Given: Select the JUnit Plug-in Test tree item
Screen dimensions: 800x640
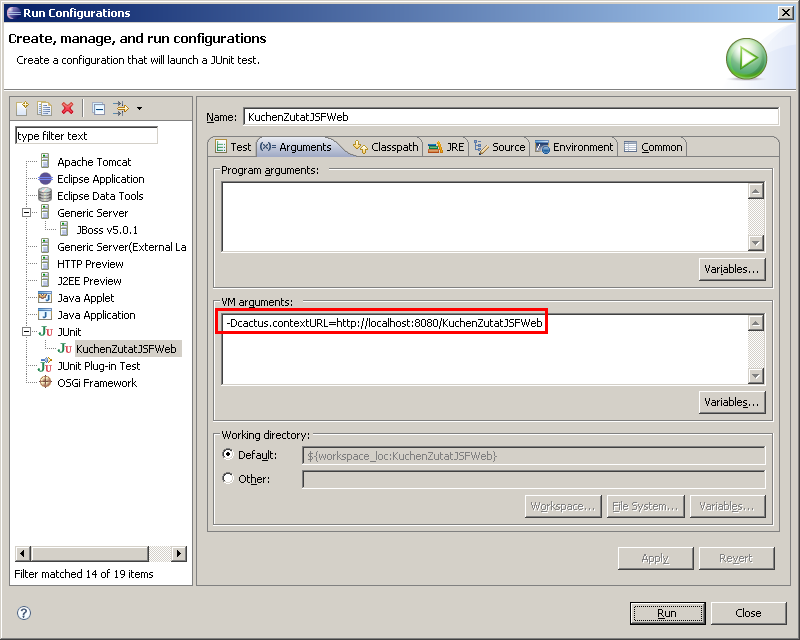Looking at the screenshot, I should click(x=98, y=366).
